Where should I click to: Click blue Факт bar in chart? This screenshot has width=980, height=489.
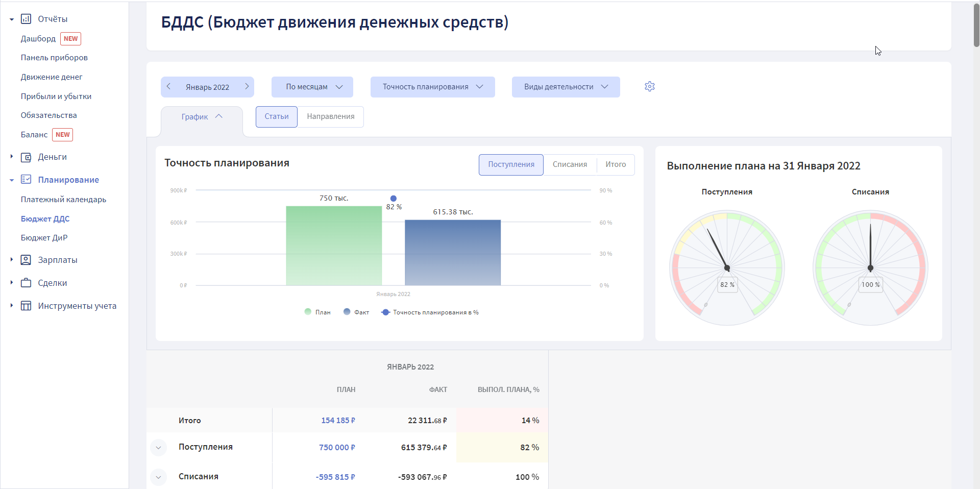(453, 253)
